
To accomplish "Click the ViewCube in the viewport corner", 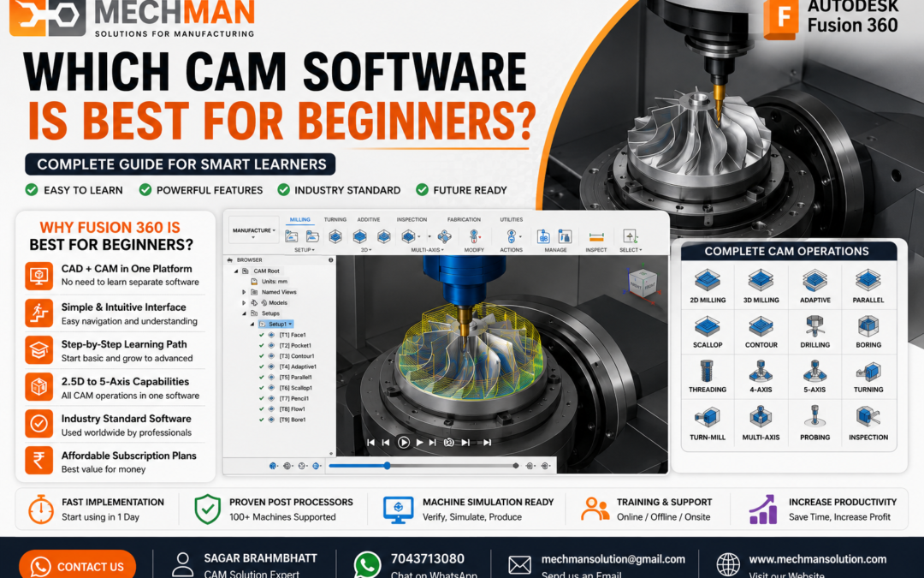I will pyautogui.click(x=642, y=283).
